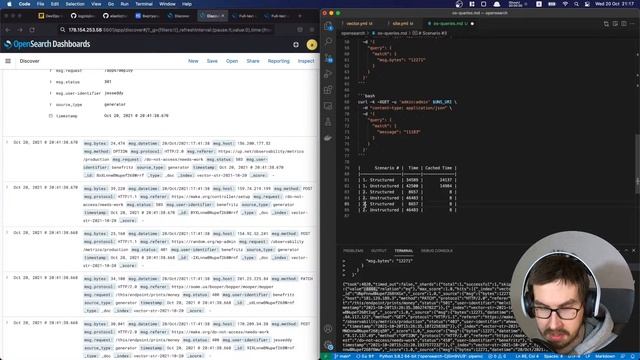Click Inspect in the Discover toolbar
This screenshot has height=360, width=640.
[306, 61]
